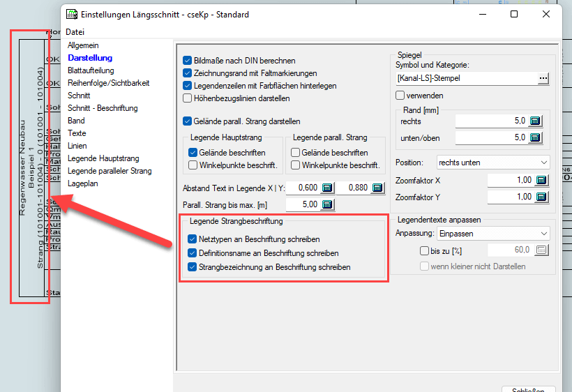Click ellipsis browse button for Kanal-LS Stempel

[543, 79]
